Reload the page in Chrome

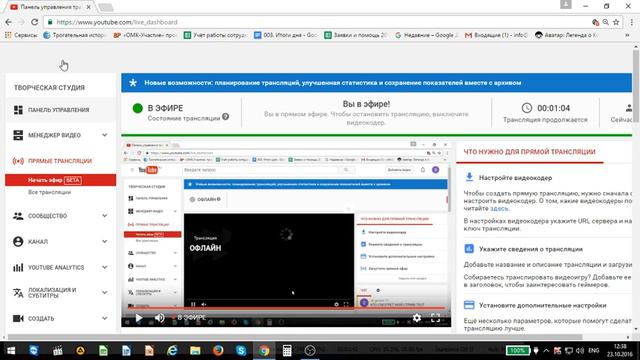pos(35,22)
